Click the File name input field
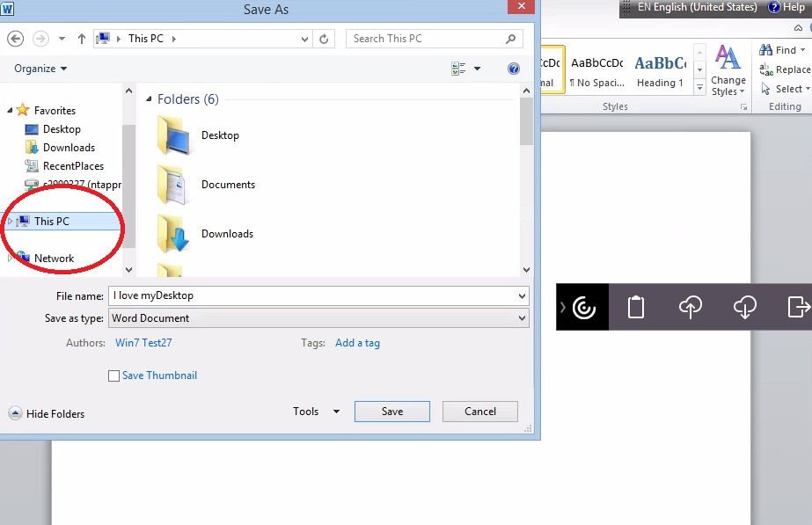This screenshot has height=525, width=812. (312, 295)
